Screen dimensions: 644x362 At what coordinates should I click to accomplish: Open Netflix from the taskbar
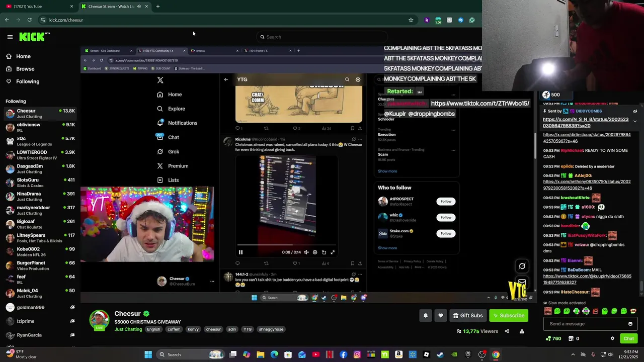(330, 354)
